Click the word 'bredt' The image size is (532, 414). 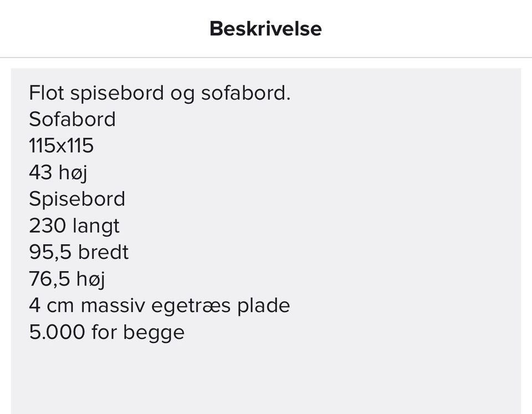click(x=103, y=252)
